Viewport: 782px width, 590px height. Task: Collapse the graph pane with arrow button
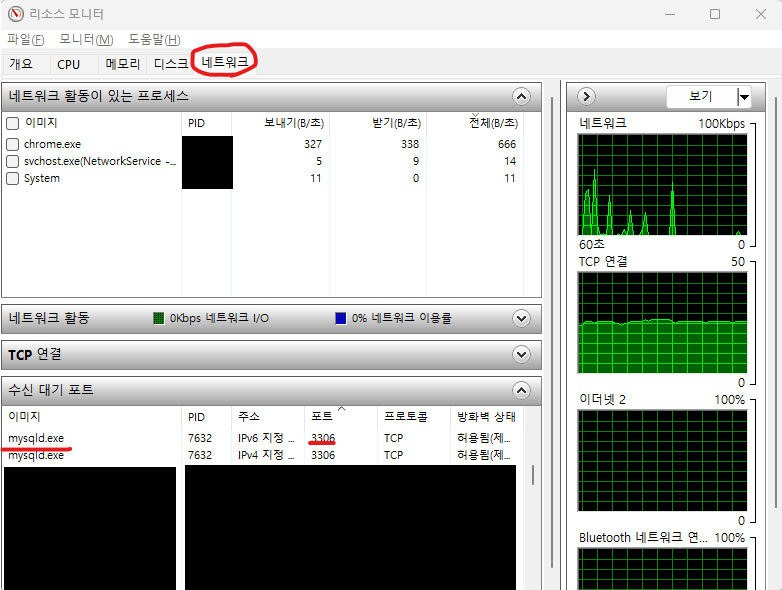[586, 96]
